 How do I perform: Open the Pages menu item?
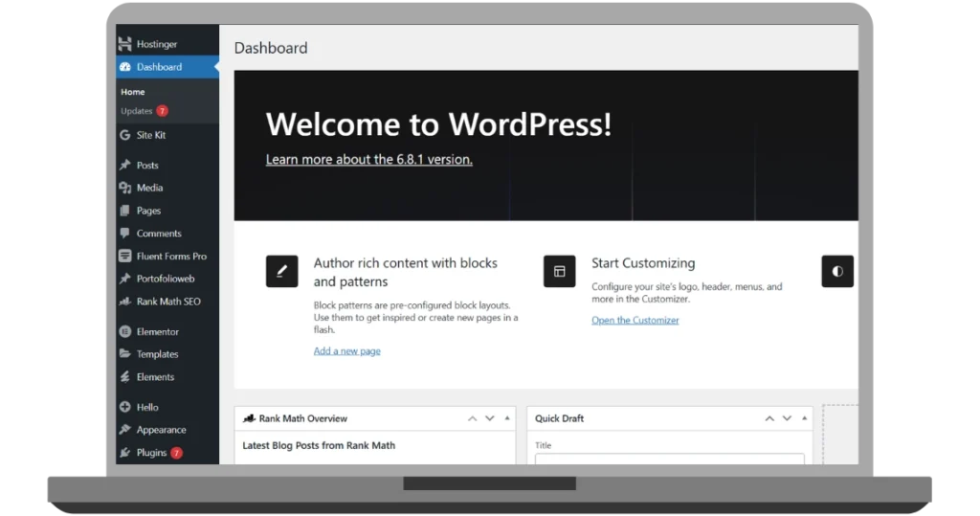[148, 211]
